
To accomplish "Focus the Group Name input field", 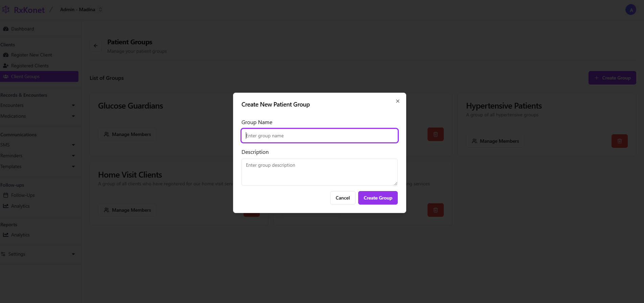I will coord(320,136).
